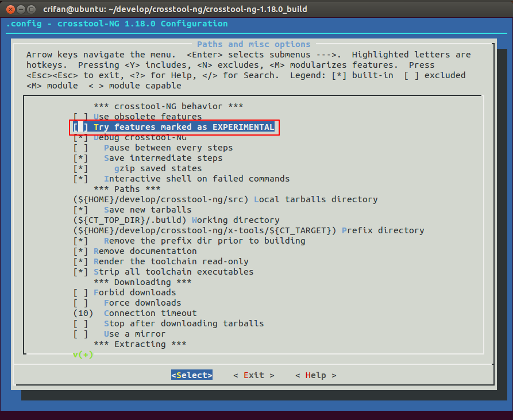513x420 pixels.
Task: Toggle 'Use obsolete features' option
Action: point(137,117)
